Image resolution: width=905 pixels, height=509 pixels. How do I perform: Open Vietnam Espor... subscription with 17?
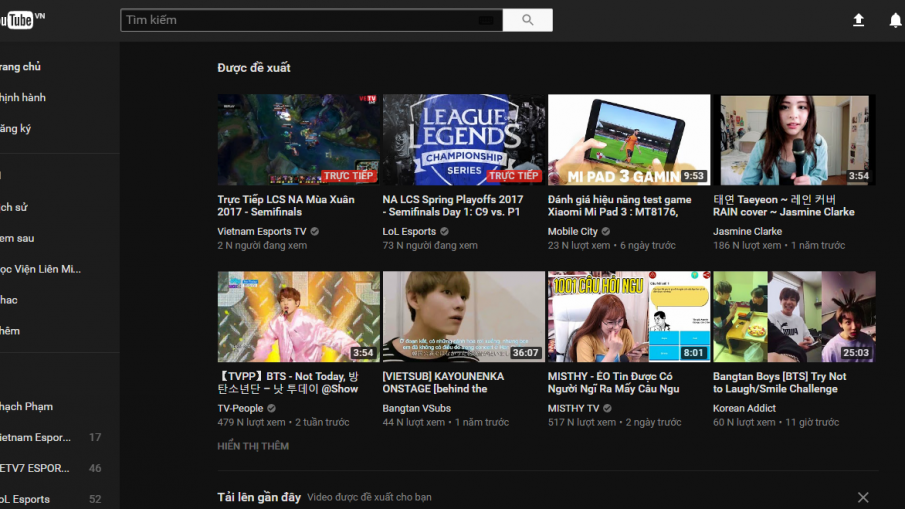(51, 437)
